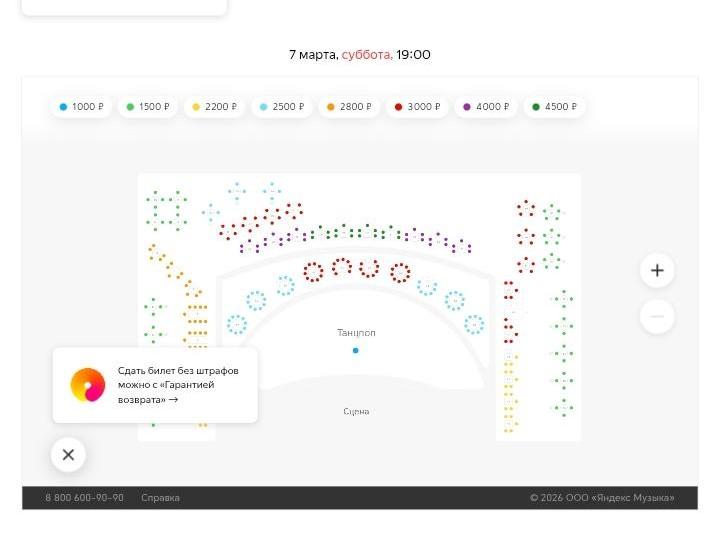Filter seats by 1500 ₽ price
This screenshot has height=540, width=720.
148,107
